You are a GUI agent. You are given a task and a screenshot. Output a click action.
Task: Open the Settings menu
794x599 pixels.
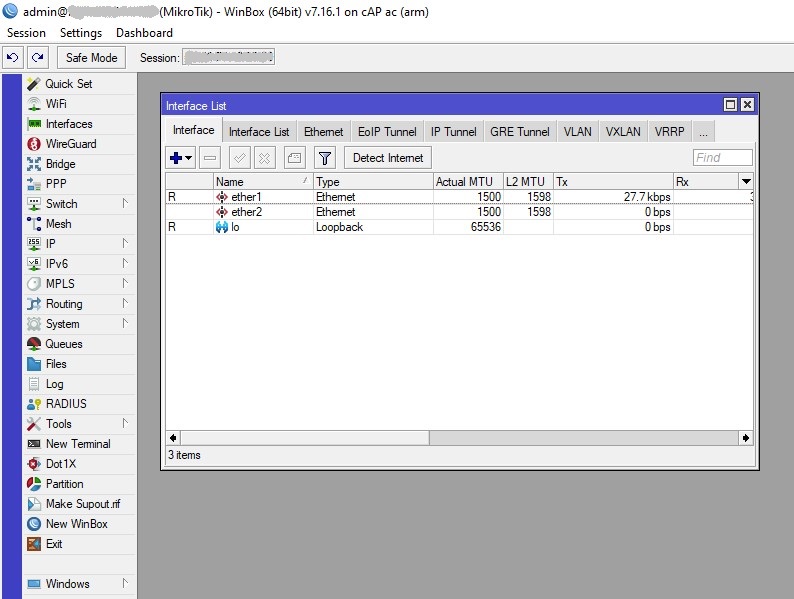(x=81, y=33)
